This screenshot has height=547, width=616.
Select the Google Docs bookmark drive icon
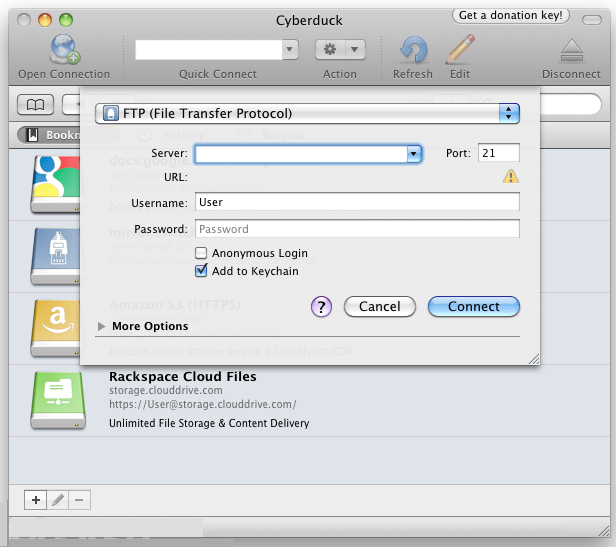point(56,184)
